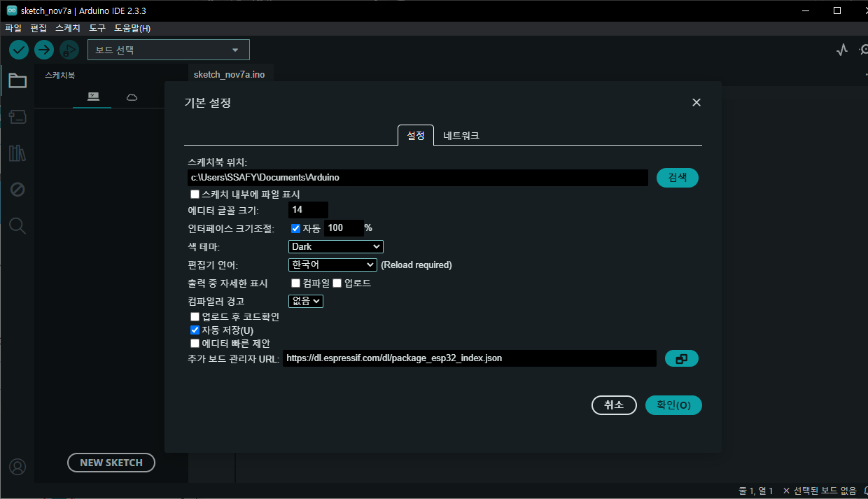868x499 pixels.
Task: Click the 스케치북 panel heading
Action: (x=59, y=75)
